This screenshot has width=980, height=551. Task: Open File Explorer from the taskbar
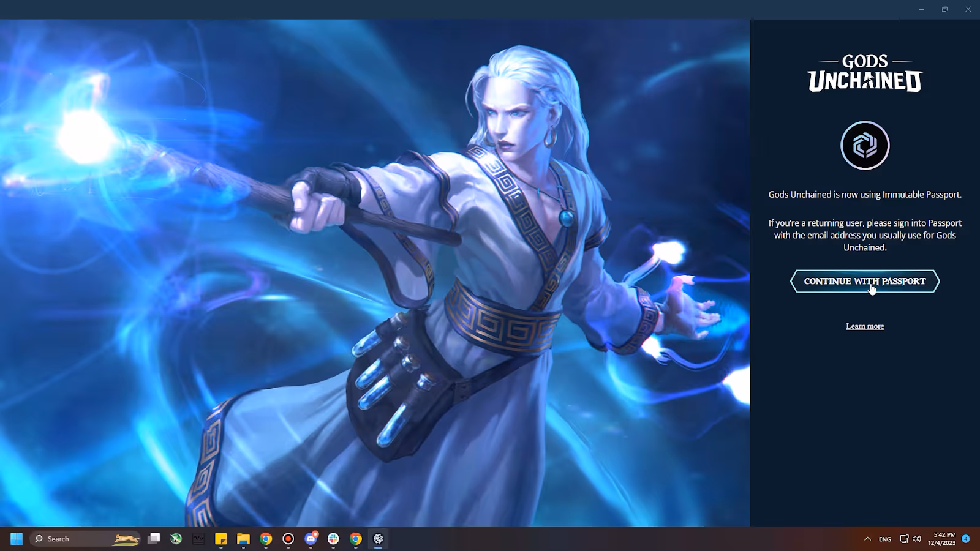click(244, 539)
